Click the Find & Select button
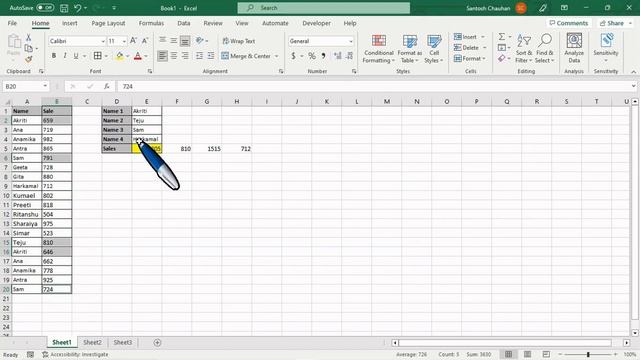Screen dimensions: 640x360 pos(544,49)
